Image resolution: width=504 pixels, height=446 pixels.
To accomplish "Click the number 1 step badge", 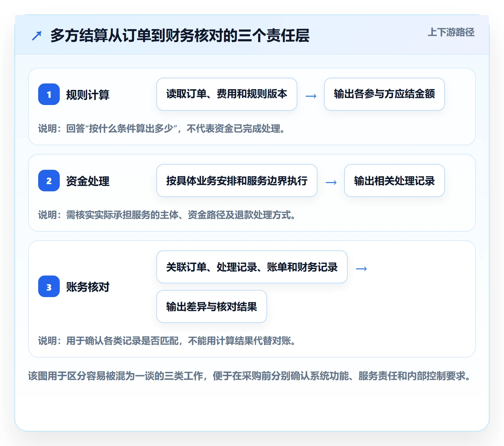I will [x=49, y=94].
